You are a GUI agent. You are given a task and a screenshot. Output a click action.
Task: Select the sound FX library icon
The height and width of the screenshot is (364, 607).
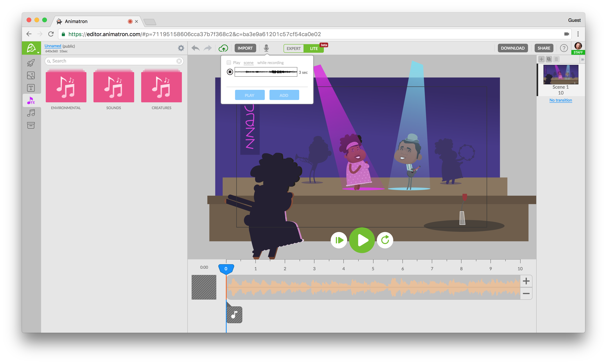tap(31, 100)
